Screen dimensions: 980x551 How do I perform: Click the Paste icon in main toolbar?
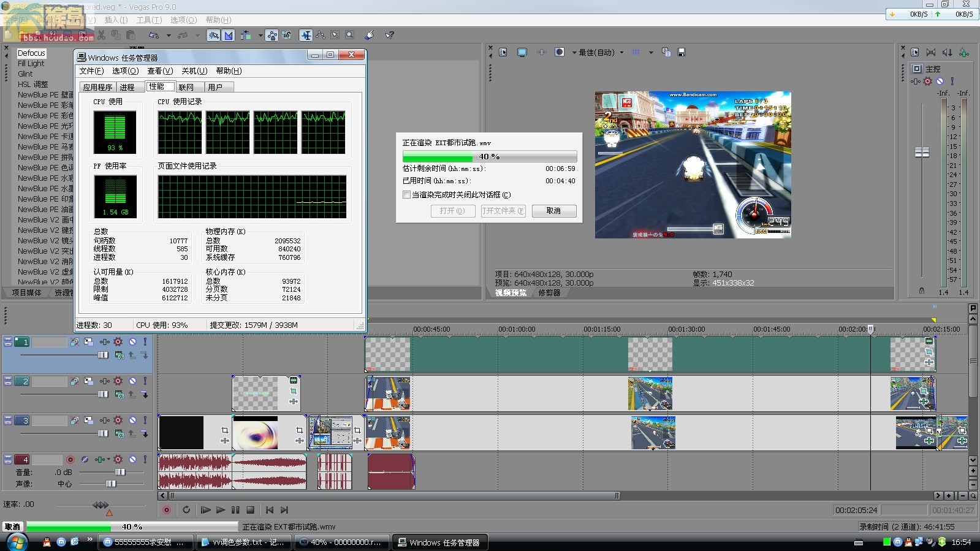tap(131, 36)
